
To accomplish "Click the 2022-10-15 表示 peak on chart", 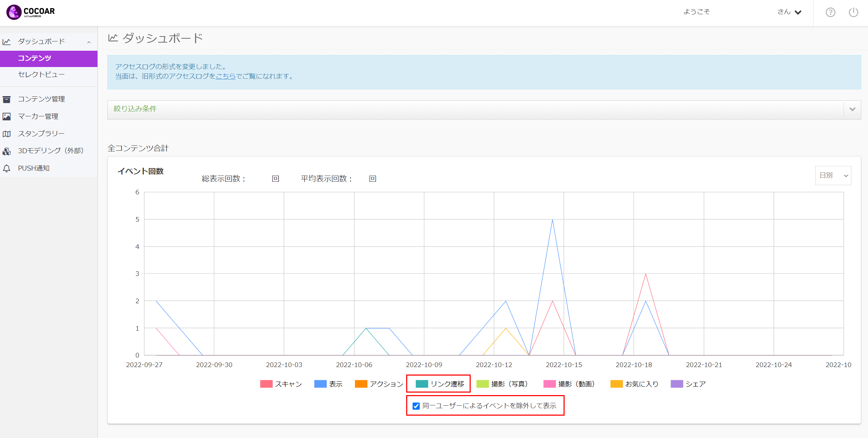I will [x=552, y=220].
